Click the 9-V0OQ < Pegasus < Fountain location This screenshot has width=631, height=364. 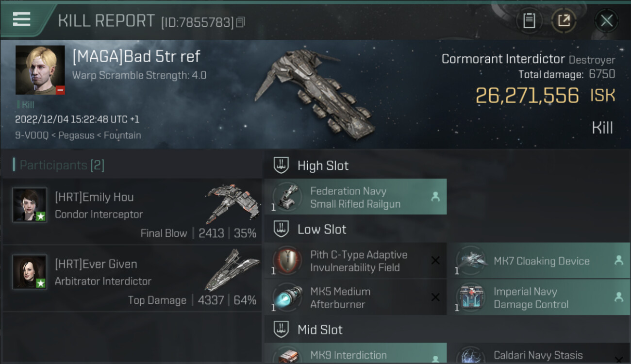point(78,135)
